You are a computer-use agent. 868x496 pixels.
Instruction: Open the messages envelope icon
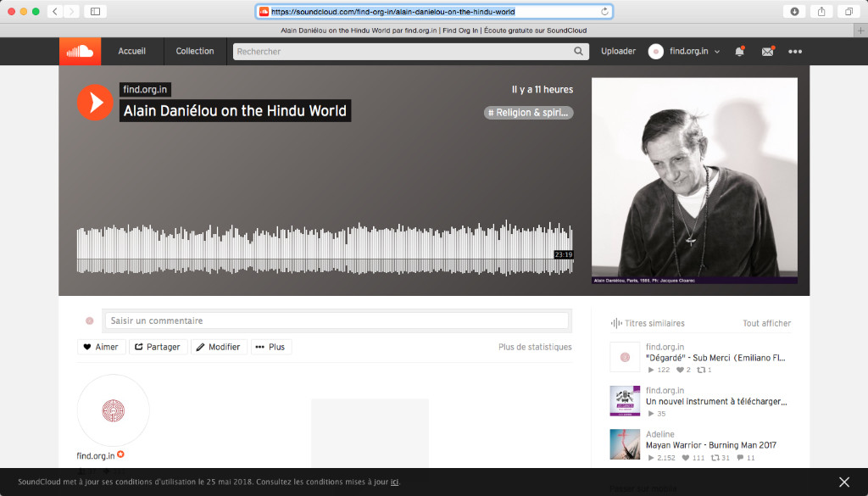point(767,52)
